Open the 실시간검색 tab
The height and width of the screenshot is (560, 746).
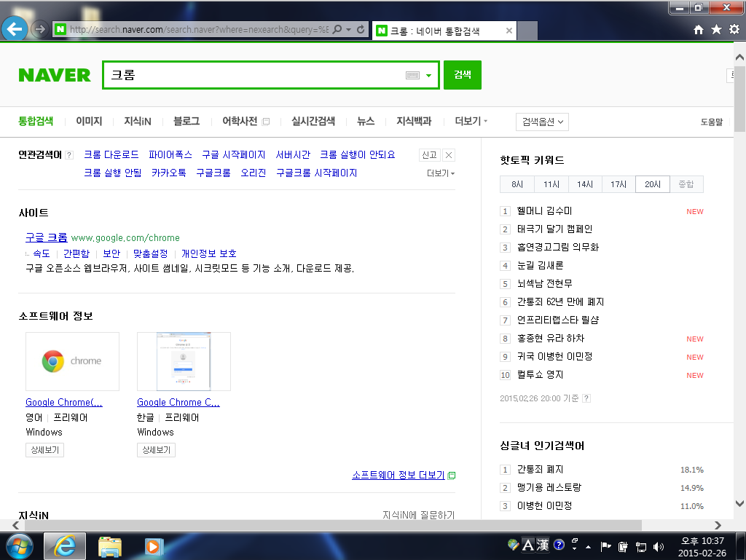pos(313,121)
